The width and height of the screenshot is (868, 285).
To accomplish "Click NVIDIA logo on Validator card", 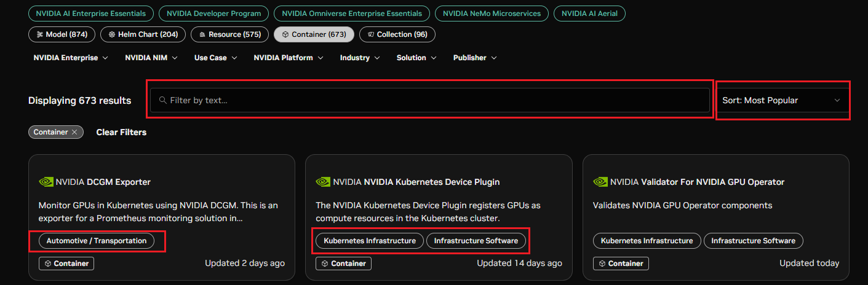I will [x=600, y=182].
